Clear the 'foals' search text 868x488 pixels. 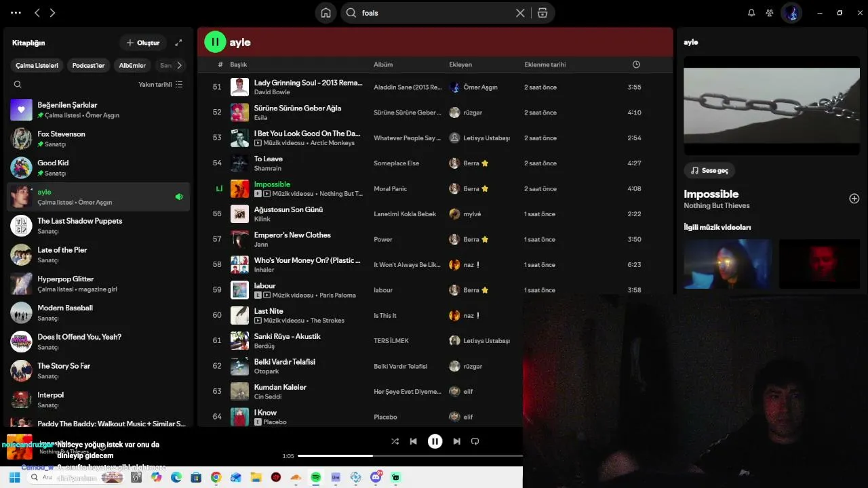click(x=520, y=13)
